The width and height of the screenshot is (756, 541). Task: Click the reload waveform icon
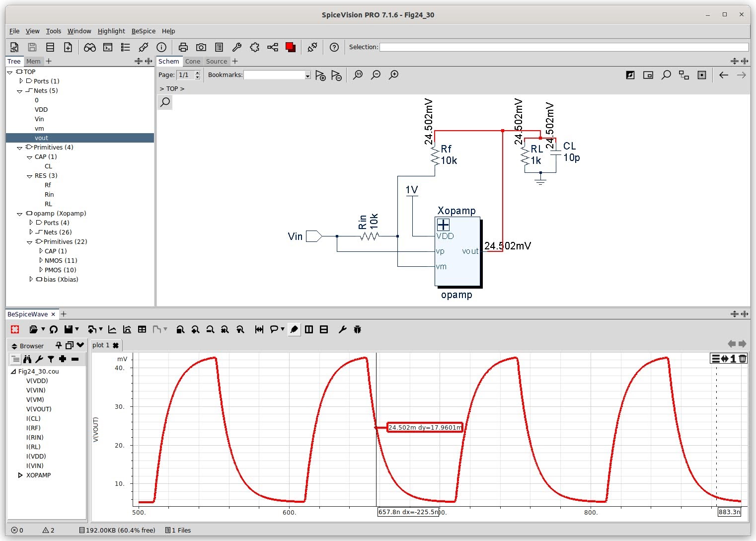coord(54,329)
